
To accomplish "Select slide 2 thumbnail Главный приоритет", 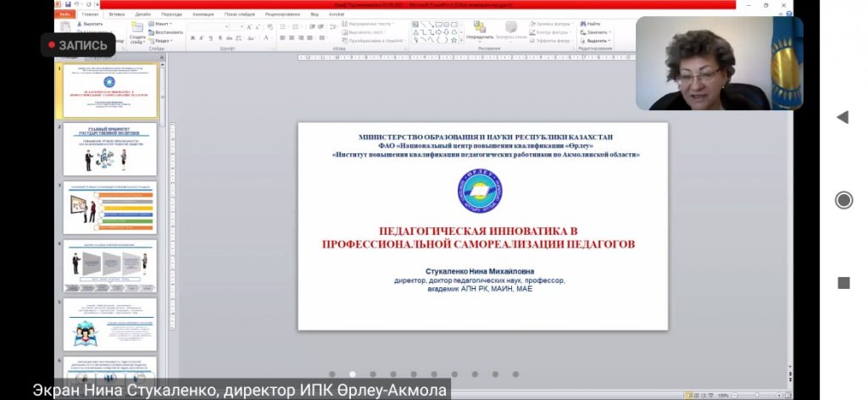I will (x=110, y=149).
